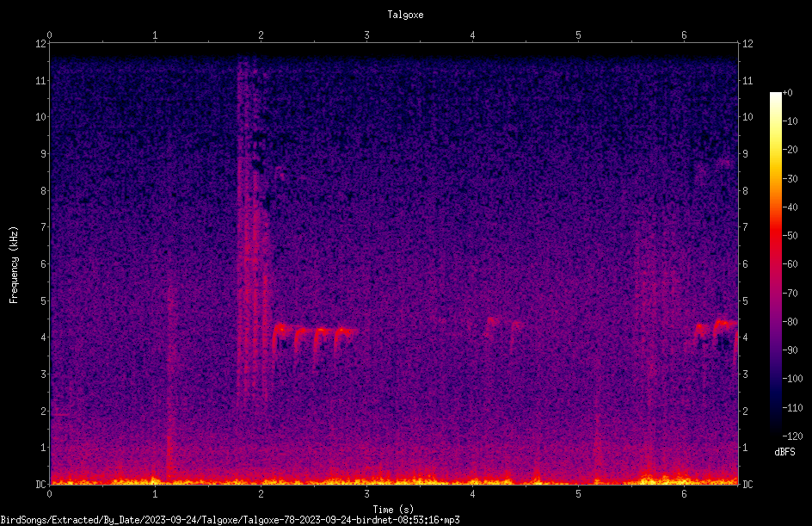Image resolution: width=812 pixels, height=526 pixels.
Task: Click the 3-second tick on bottom time axis
Action: (366, 494)
